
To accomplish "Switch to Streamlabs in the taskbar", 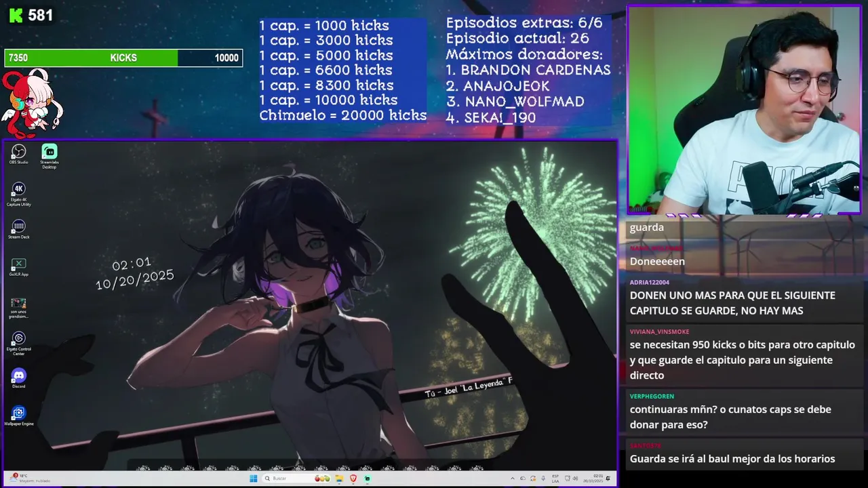I will click(367, 479).
